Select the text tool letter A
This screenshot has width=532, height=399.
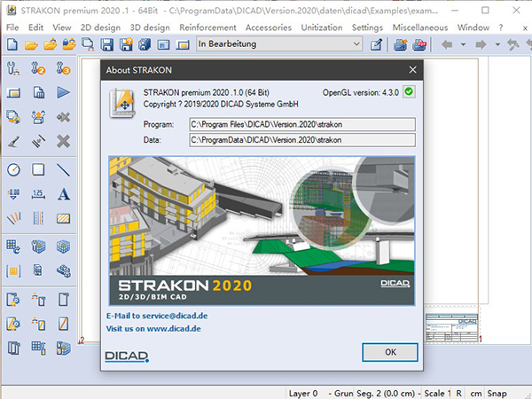pos(64,194)
